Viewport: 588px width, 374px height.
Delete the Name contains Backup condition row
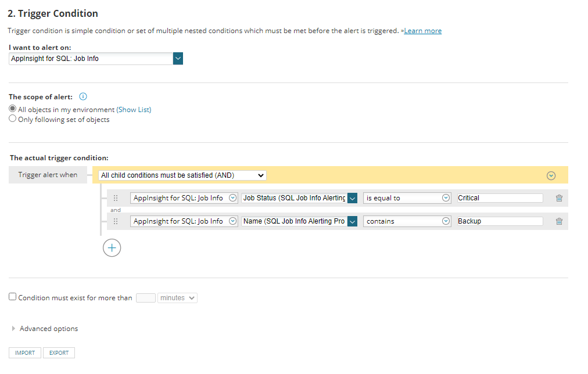click(559, 221)
